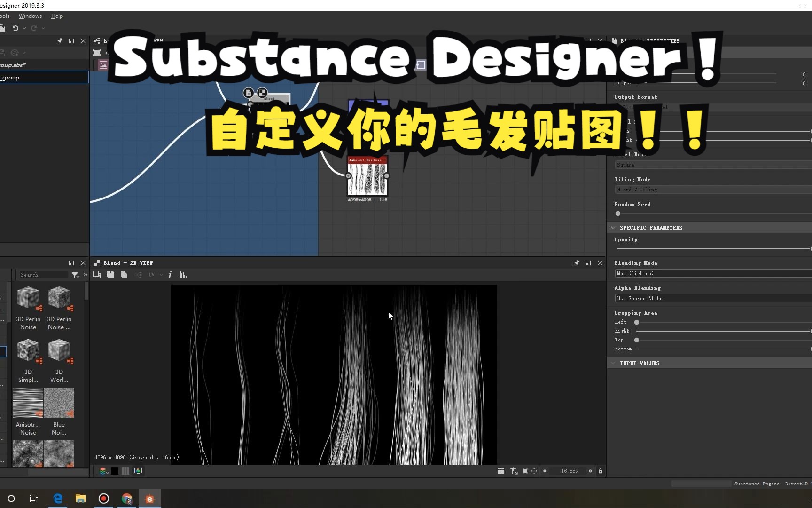Viewport: 812px width, 508px height.
Task: Expand the INPUT VALUES section
Action: click(x=613, y=363)
